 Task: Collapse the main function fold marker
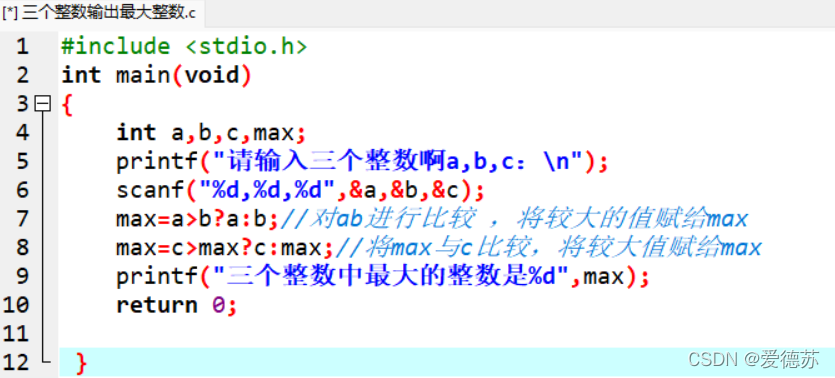[x=42, y=104]
